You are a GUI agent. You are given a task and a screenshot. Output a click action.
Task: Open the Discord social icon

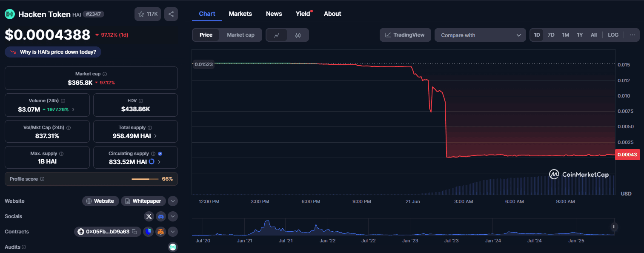click(x=161, y=216)
